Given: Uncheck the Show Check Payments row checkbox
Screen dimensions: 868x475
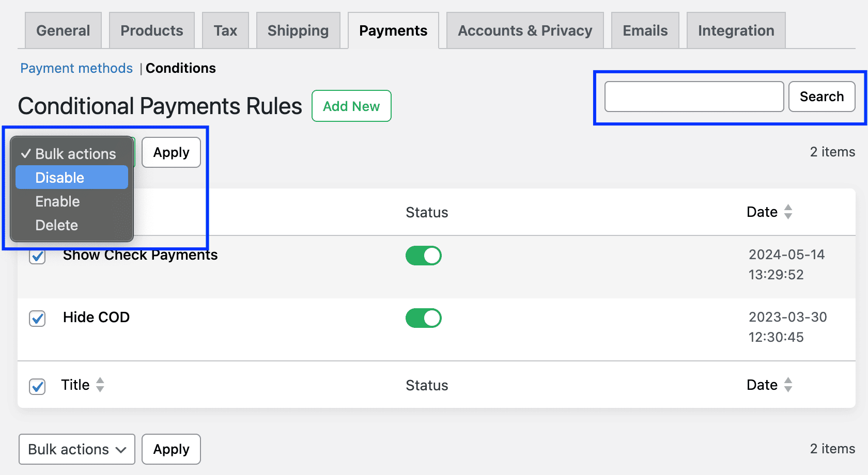Looking at the screenshot, I should click(37, 257).
